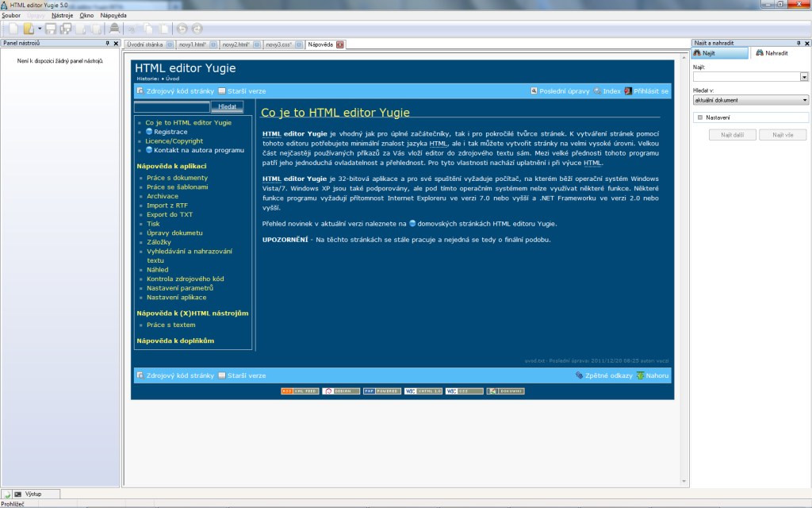The width and height of the screenshot is (812, 508).
Task: Click the save all toolbar icon
Action: pyautogui.click(x=66, y=29)
